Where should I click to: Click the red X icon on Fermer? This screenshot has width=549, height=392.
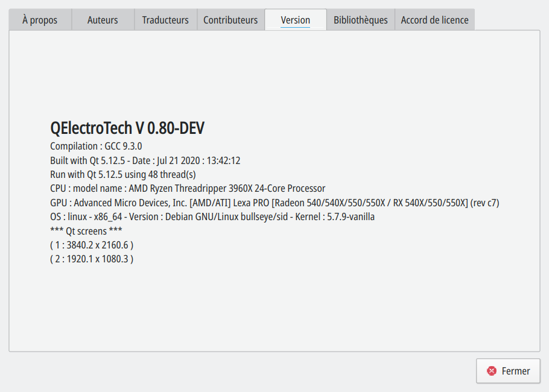pos(492,371)
